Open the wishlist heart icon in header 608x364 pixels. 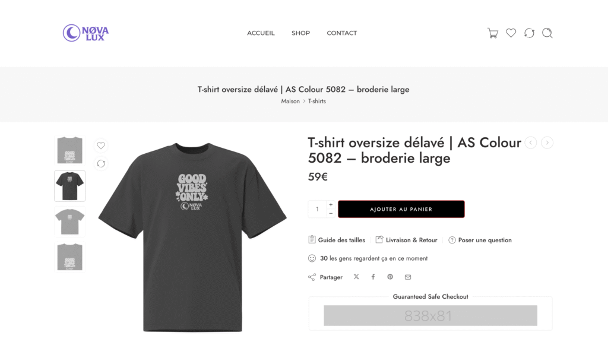pos(511,33)
